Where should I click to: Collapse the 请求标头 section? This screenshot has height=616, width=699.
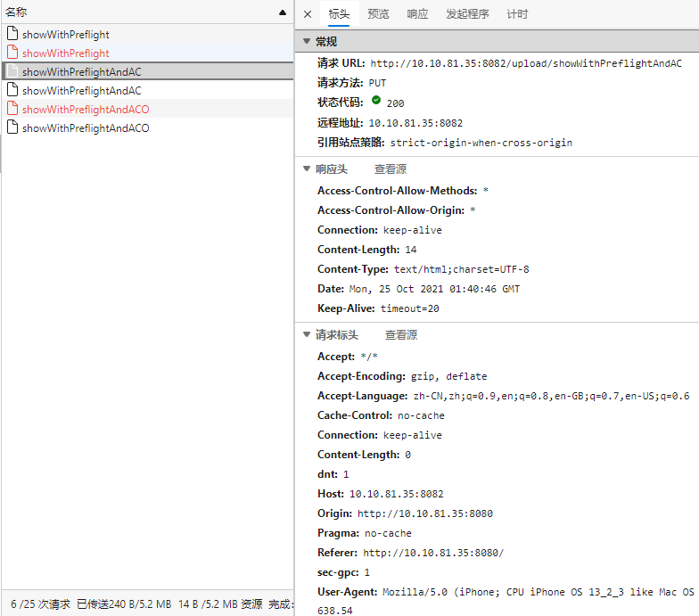(307, 334)
